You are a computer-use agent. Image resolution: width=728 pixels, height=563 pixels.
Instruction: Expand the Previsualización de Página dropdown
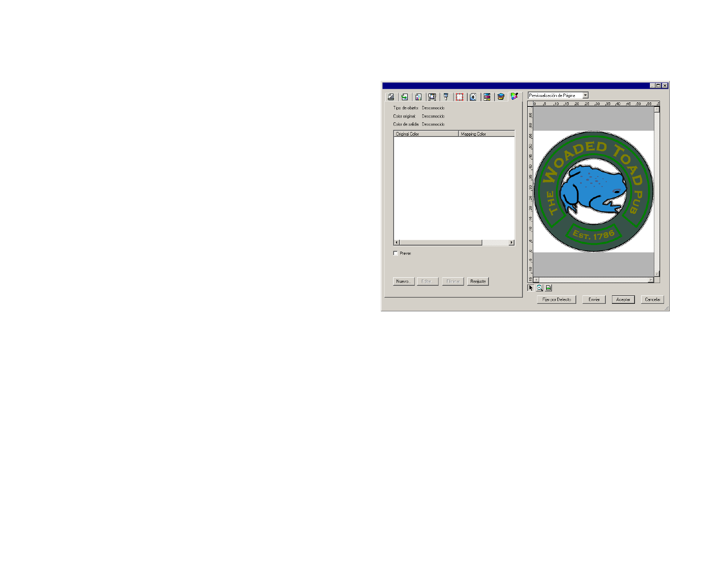coord(585,95)
